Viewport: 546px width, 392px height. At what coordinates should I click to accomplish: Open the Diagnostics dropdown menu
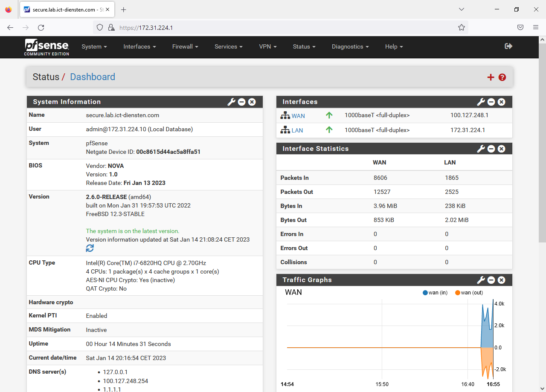(x=350, y=46)
